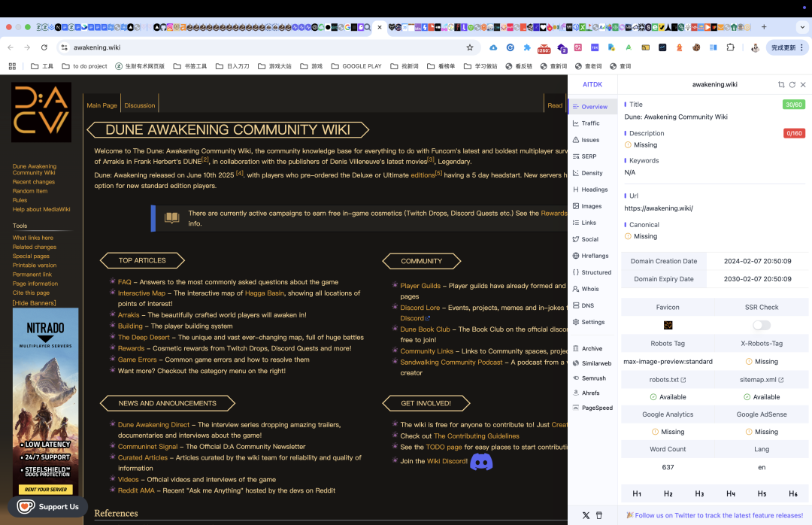Click the coffee cup icon in AITDK footer
Image resolution: width=812 pixels, height=525 pixels.
599,516
